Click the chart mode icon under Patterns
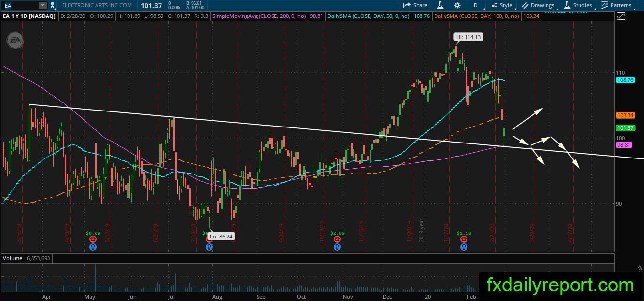This screenshot has width=644, height=301. 622,16
